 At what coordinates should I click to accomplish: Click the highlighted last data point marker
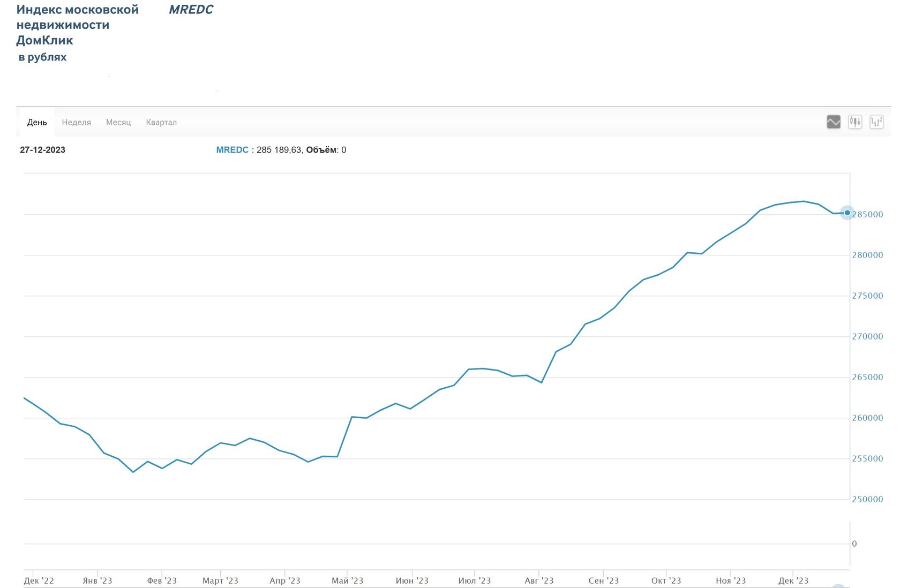pos(847,213)
